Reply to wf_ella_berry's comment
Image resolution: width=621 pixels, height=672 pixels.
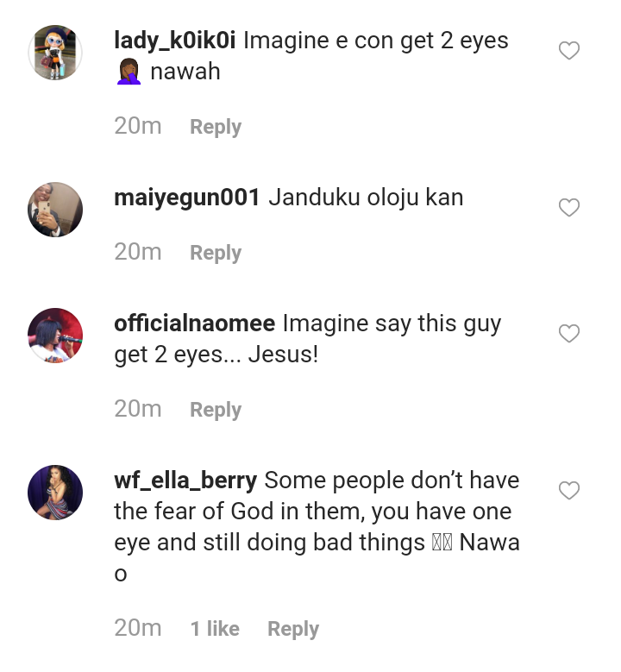tap(293, 630)
